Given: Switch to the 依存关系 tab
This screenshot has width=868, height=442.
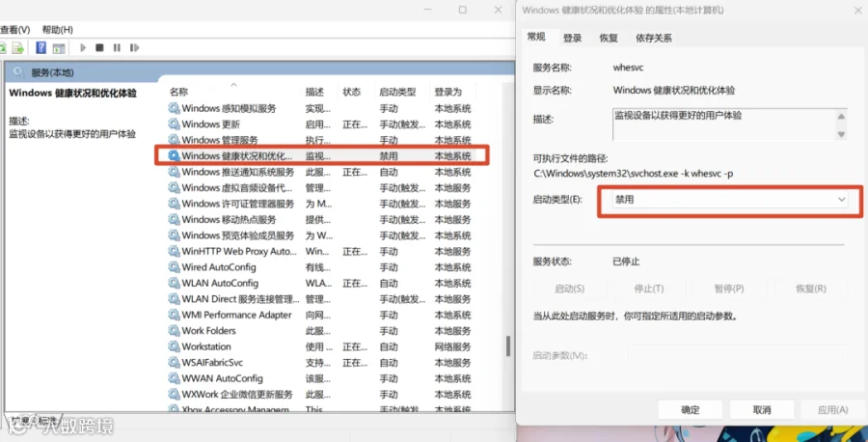Looking at the screenshot, I should click(x=654, y=38).
